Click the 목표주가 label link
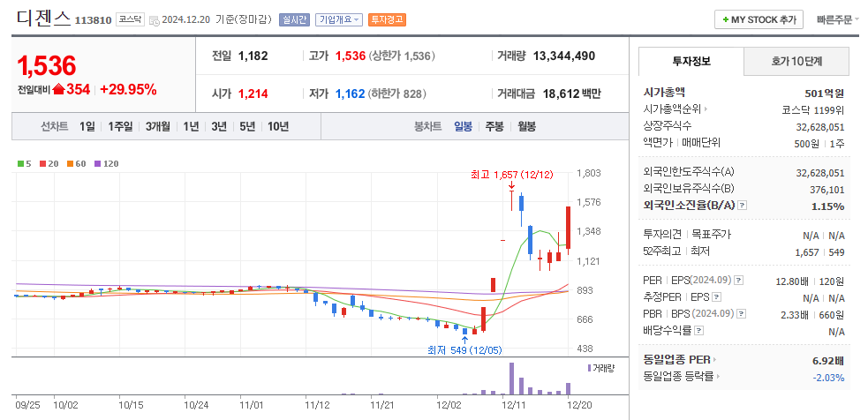The image size is (868, 420). click(712, 235)
